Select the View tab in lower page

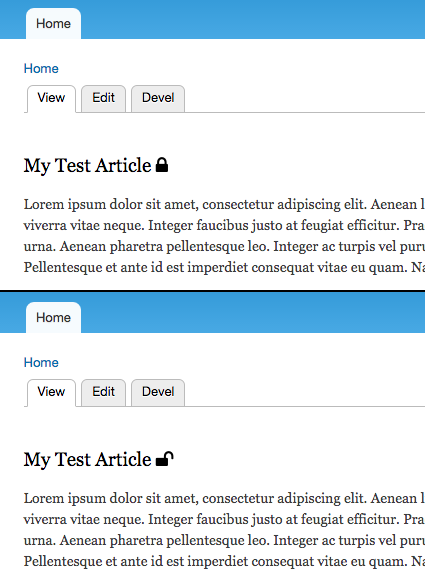point(51,392)
